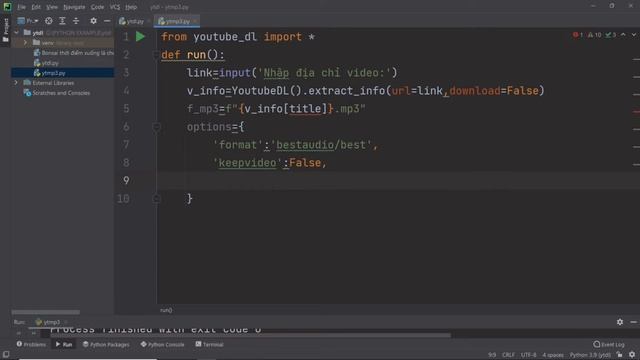Click 'bestaudio/best' string on line 7
This screenshot has width=640, height=360.
click(321, 145)
